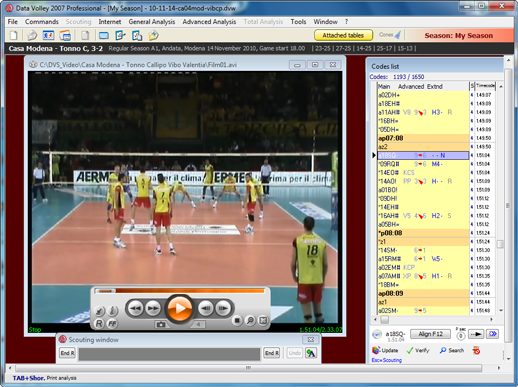Open the Window menu
This screenshot has width=518, height=387.
coord(325,22)
